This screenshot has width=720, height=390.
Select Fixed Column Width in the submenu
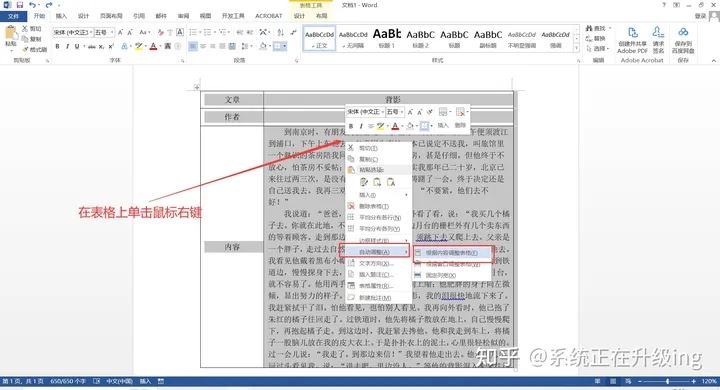coord(452,275)
